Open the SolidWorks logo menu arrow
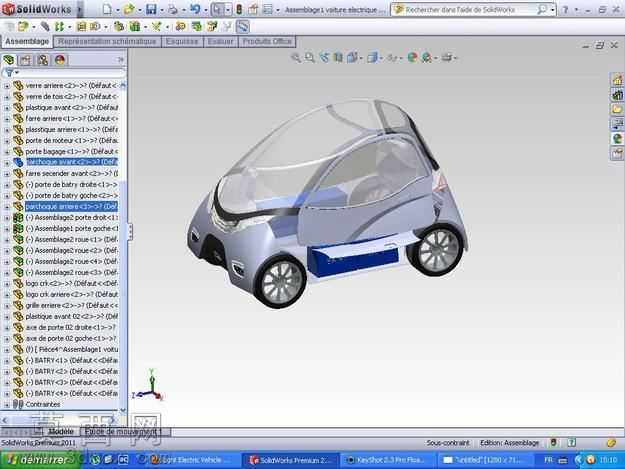 pyautogui.click(x=79, y=9)
